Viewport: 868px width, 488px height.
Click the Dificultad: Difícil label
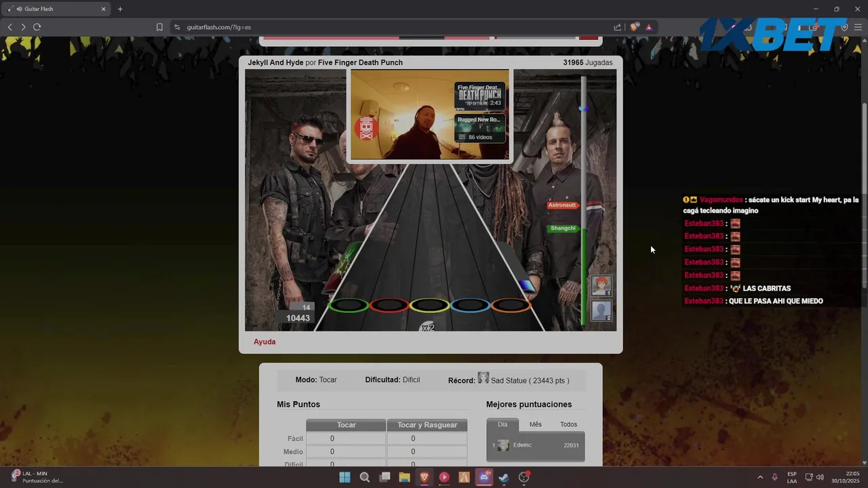coord(393,380)
